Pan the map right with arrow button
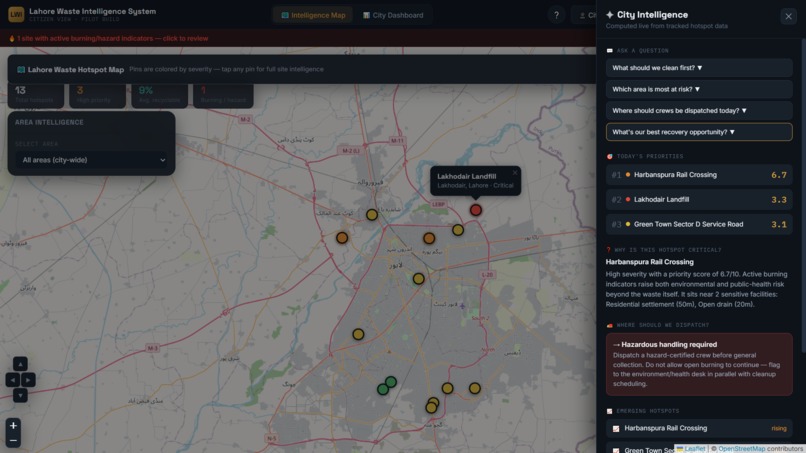806x453 pixels. click(28, 380)
